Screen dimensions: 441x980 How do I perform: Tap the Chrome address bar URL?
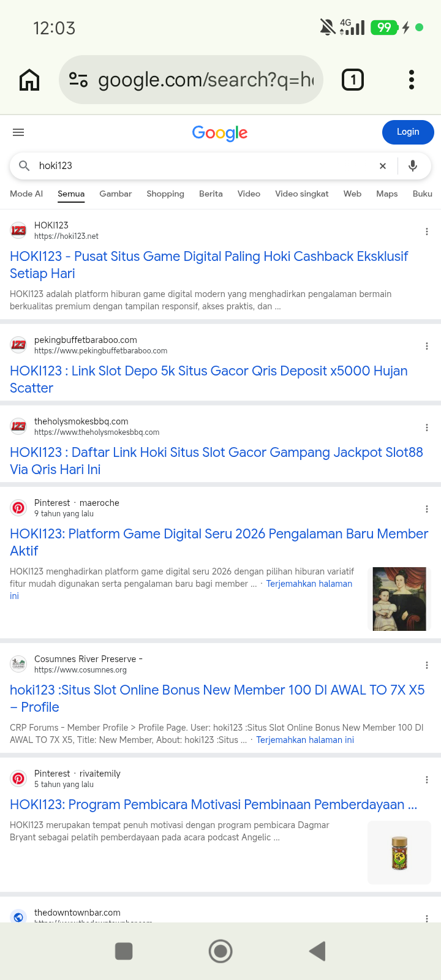pos(206,80)
